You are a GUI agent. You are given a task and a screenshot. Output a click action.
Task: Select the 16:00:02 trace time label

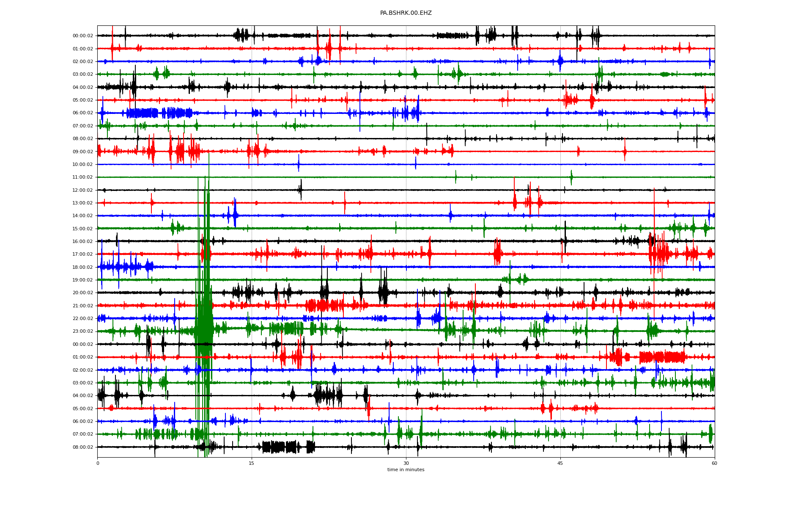pyautogui.click(x=82, y=241)
